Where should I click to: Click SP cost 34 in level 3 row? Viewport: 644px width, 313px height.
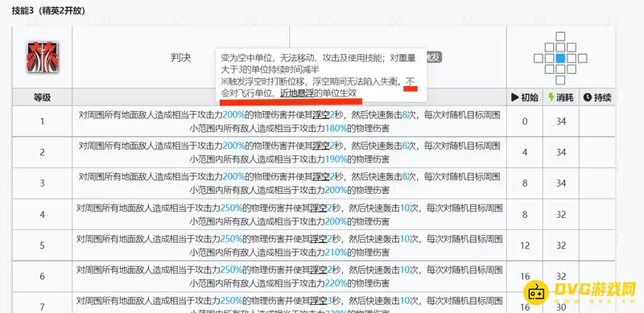click(561, 183)
